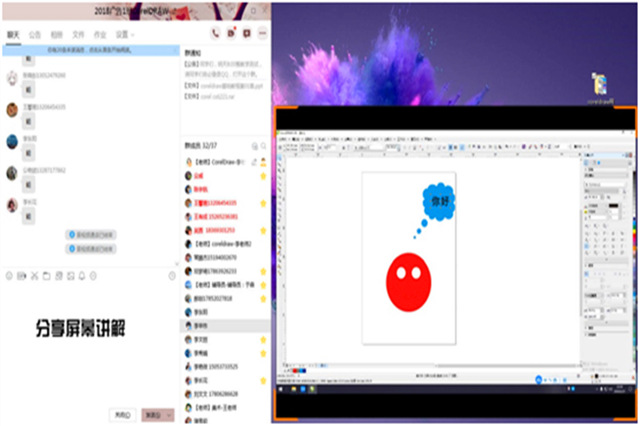The height and width of the screenshot is (426, 639).
Task: Switch to the 文件 tab
Action: (78, 34)
